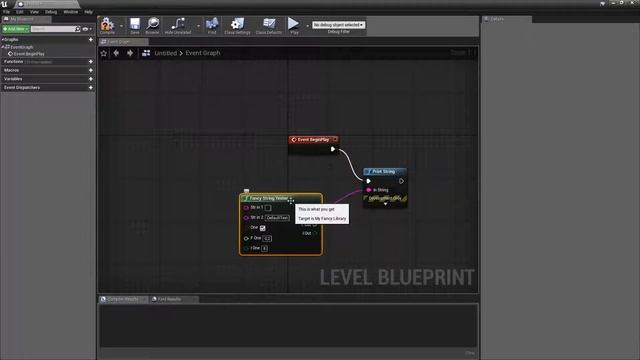Open the Edit menu
640x360 pixels.
(20, 12)
